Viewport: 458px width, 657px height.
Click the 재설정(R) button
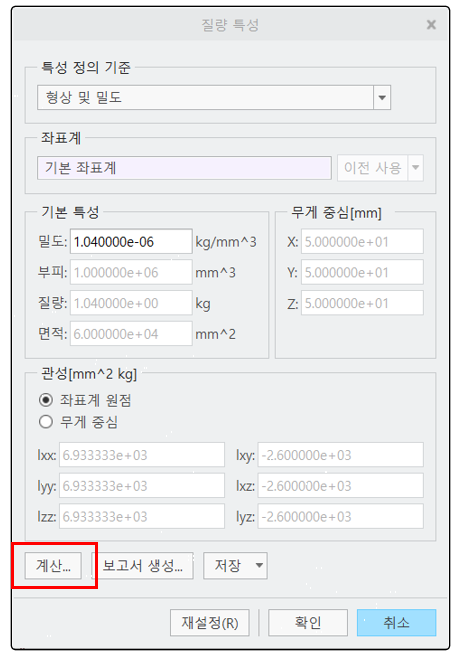(x=210, y=623)
